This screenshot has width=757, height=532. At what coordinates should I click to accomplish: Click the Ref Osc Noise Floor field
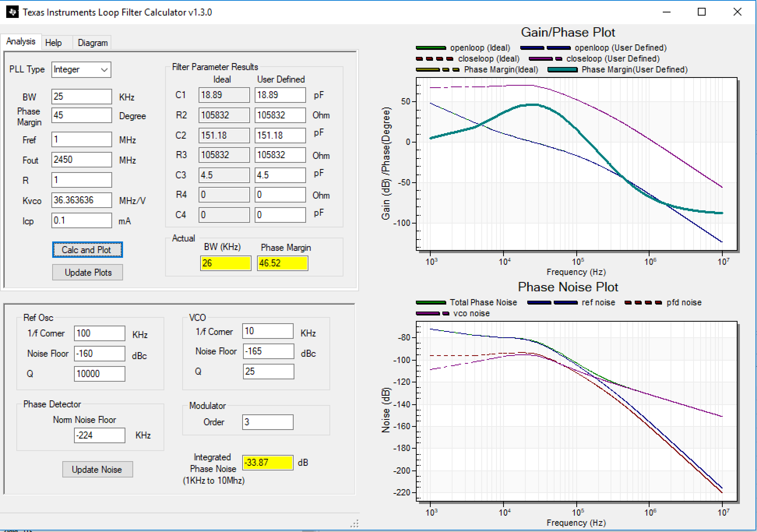coord(100,354)
